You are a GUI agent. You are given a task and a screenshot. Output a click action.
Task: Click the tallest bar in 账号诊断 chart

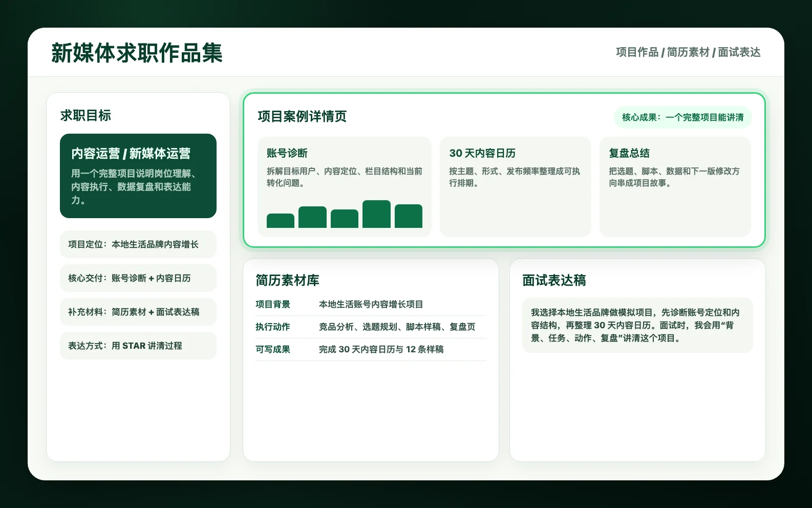[x=376, y=214]
